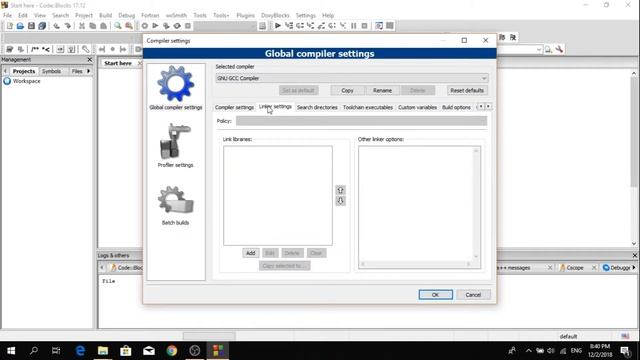The image size is (640, 360).
Task: Click the Debugging windows icon
Action: point(379,26)
